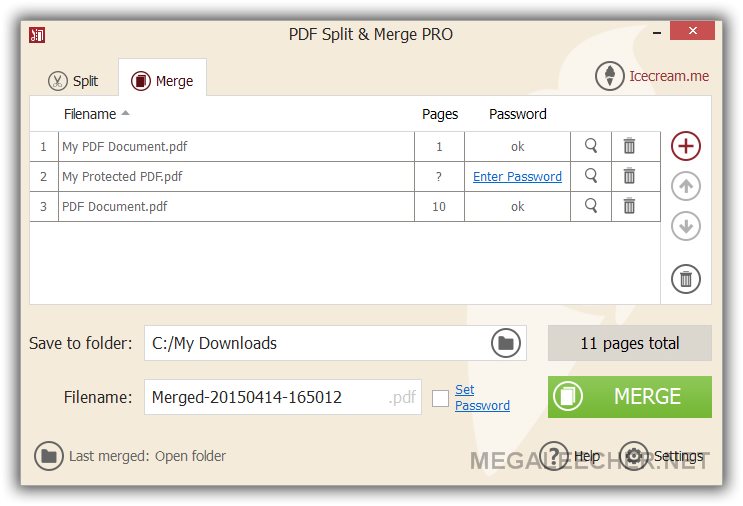
Task: Click the green MERGE button
Action: 630,397
